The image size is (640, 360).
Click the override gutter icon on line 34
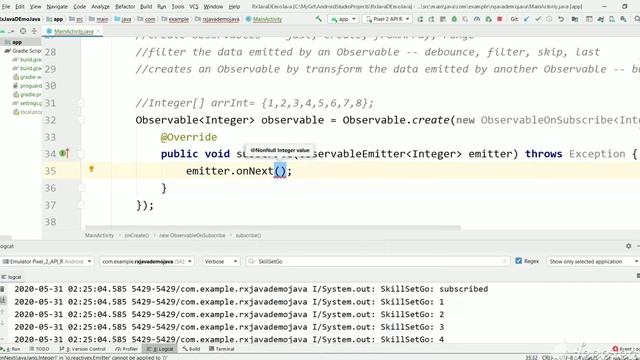64,154
